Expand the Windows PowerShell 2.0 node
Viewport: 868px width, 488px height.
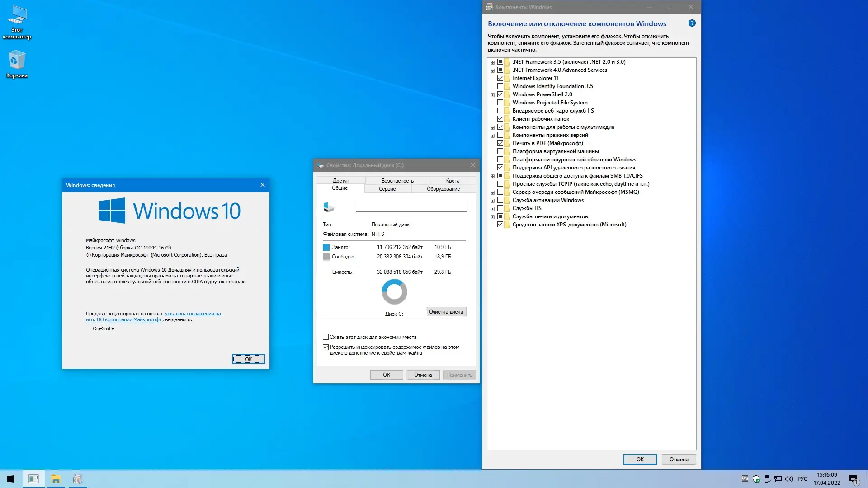[492, 95]
